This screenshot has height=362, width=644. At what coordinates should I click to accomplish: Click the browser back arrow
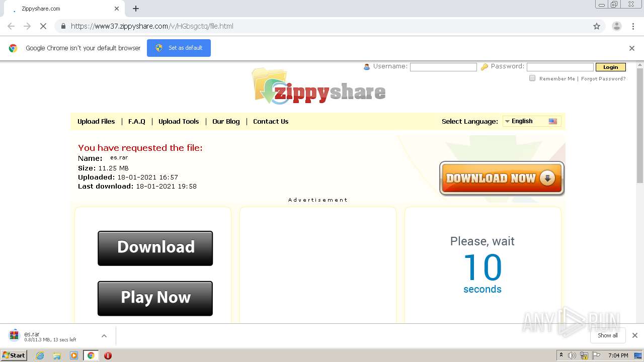pos(11,26)
